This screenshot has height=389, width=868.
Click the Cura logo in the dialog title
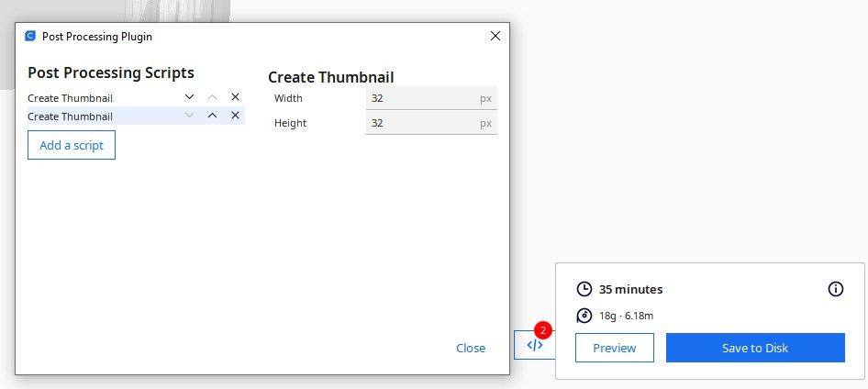[x=29, y=37]
